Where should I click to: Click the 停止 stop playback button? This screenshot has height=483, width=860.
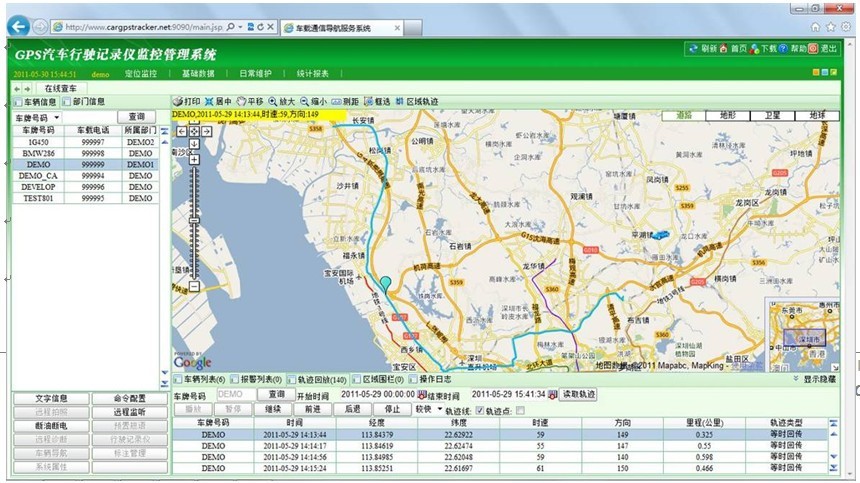pyautogui.click(x=392, y=409)
